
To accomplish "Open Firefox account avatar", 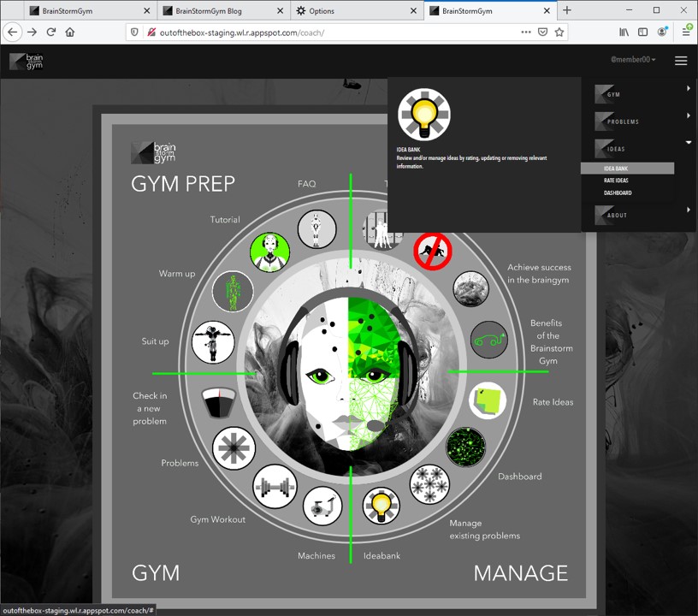I will [662, 32].
